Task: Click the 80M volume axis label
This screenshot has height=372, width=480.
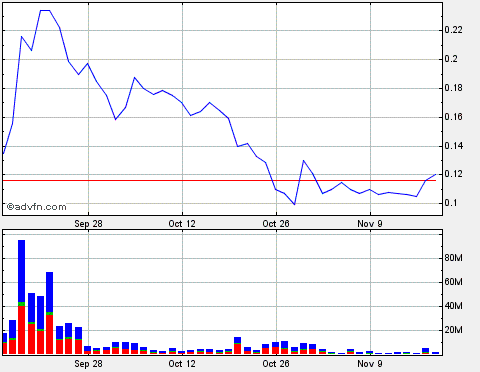Action: [x=453, y=258]
